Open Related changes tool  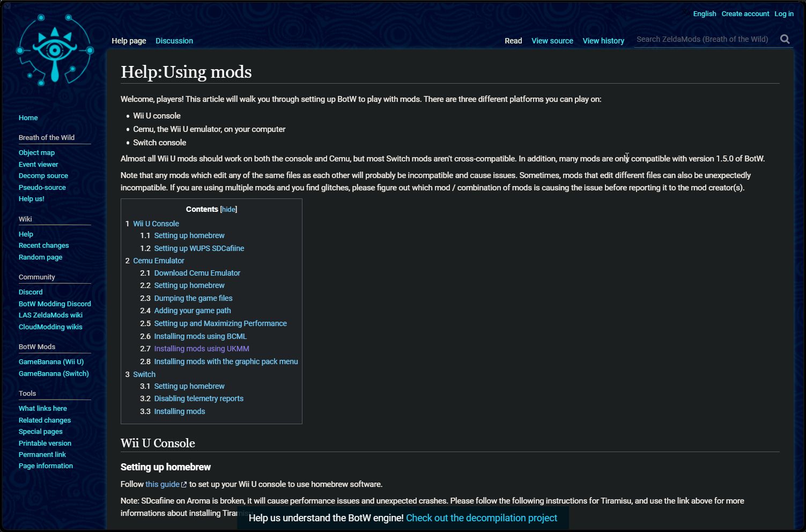pyautogui.click(x=45, y=420)
